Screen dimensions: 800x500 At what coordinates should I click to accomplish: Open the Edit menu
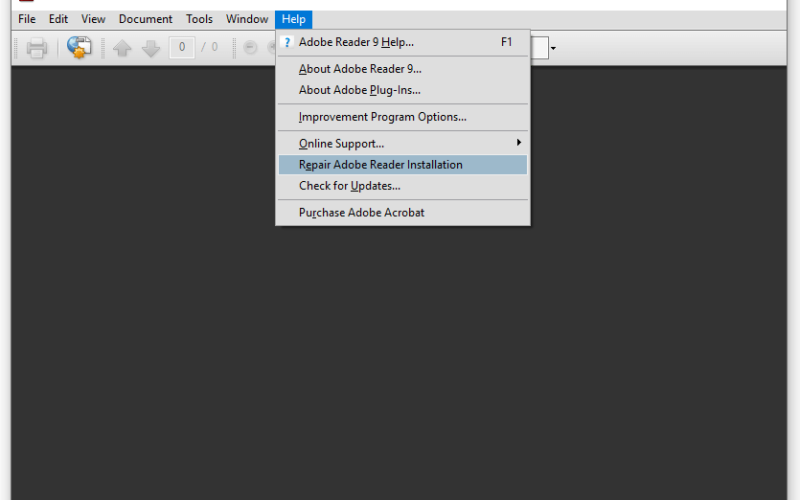58,19
